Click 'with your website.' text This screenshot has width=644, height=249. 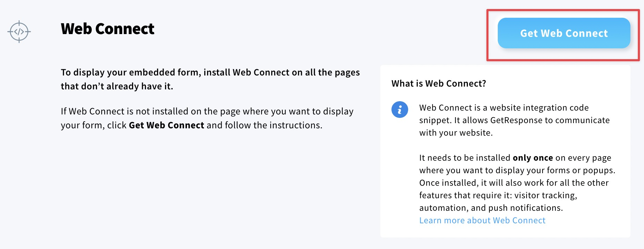pos(456,133)
